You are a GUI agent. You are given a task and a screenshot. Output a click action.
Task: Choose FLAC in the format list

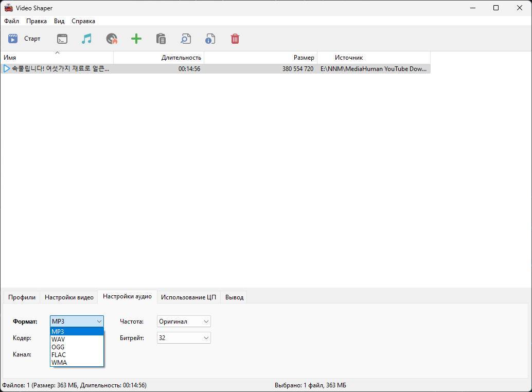[x=77, y=354]
